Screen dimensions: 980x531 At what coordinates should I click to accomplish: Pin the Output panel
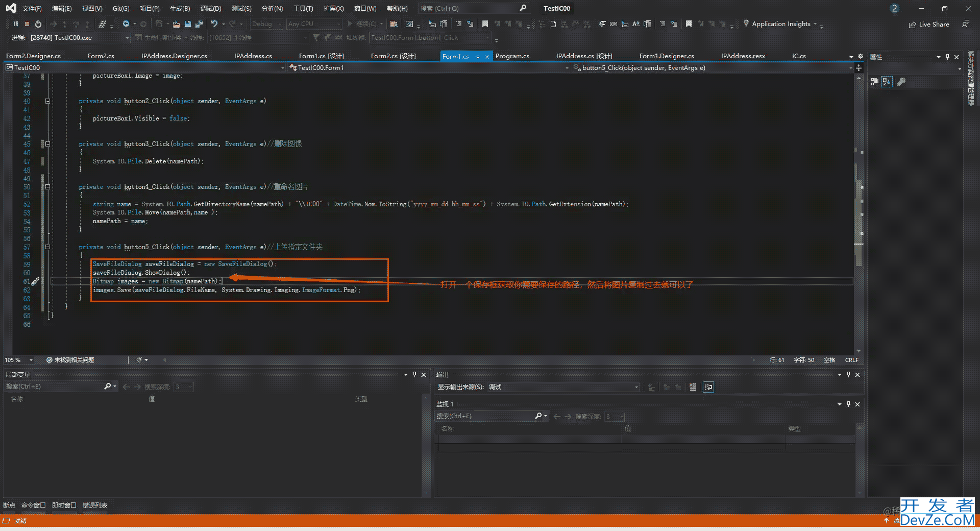[848, 375]
